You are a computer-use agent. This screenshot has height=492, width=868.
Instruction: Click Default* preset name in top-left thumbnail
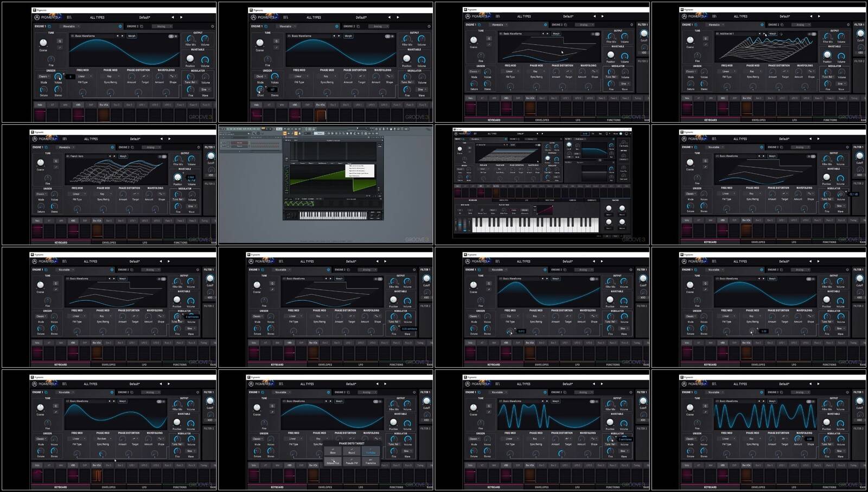144,17
